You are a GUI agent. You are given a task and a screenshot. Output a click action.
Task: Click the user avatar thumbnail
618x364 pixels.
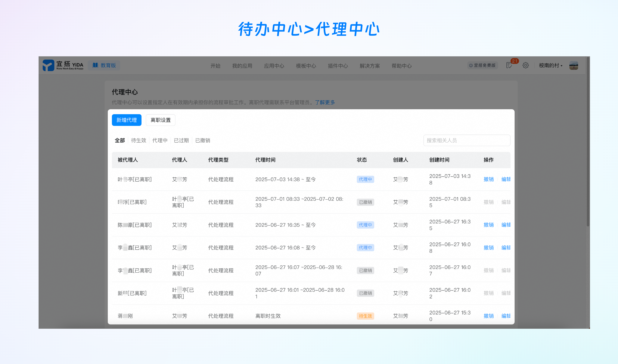click(574, 65)
